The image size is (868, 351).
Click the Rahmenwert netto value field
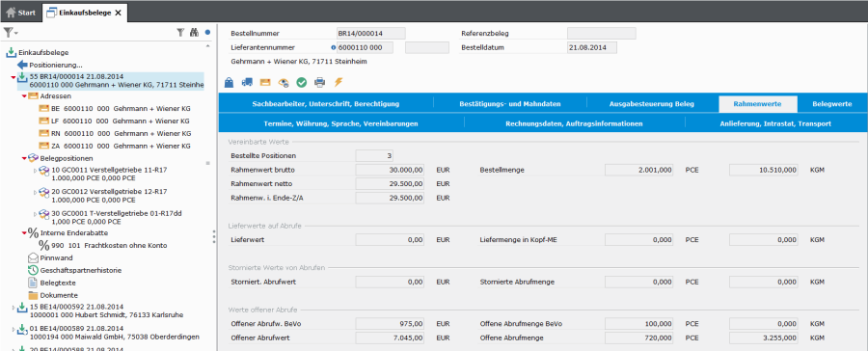click(390, 184)
